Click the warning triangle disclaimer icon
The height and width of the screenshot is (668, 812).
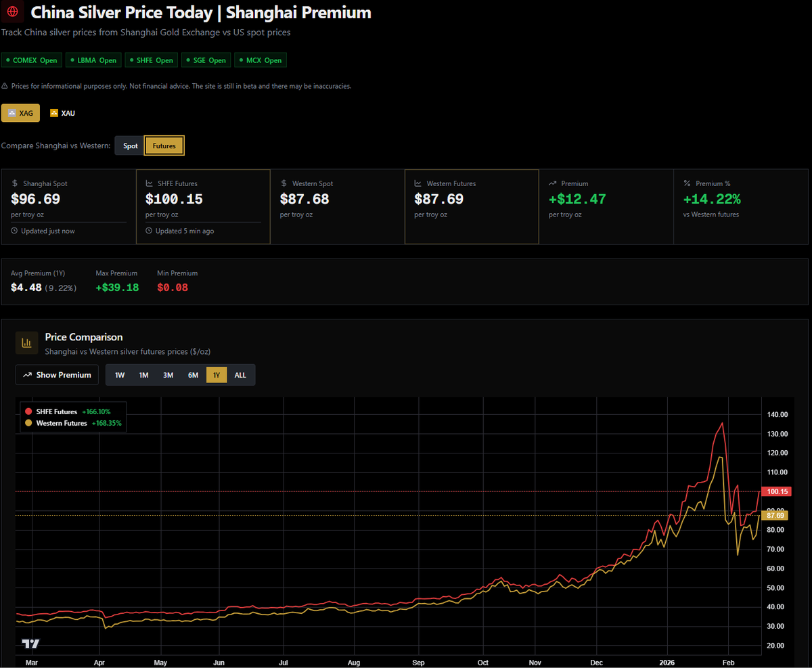(5, 86)
